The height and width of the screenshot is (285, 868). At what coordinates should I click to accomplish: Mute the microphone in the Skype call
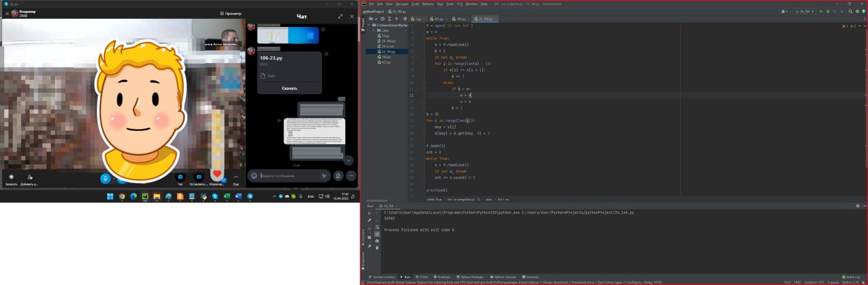[105, 178]
